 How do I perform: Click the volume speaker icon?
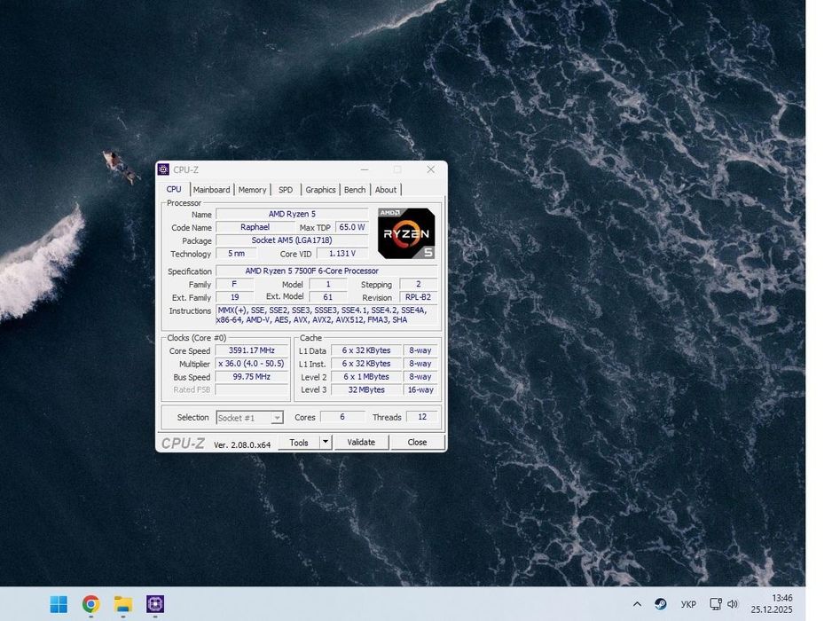(x=733, y=604)
